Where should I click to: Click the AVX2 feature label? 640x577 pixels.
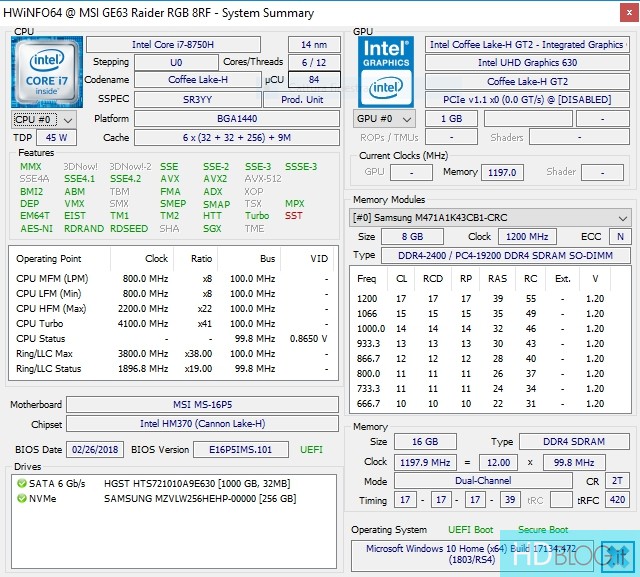click(216, 179)
